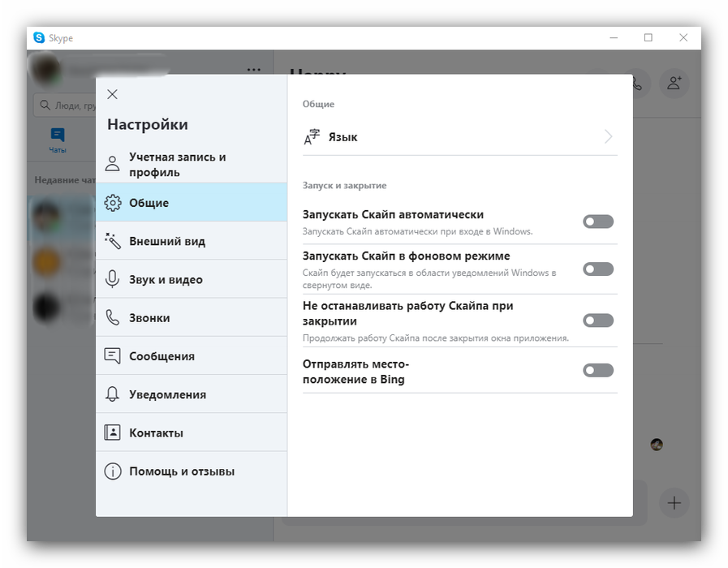This screenshot has width=728, height=568.
Task: Toggle Запускать Скайп автоматически switch
Action: 598,222
